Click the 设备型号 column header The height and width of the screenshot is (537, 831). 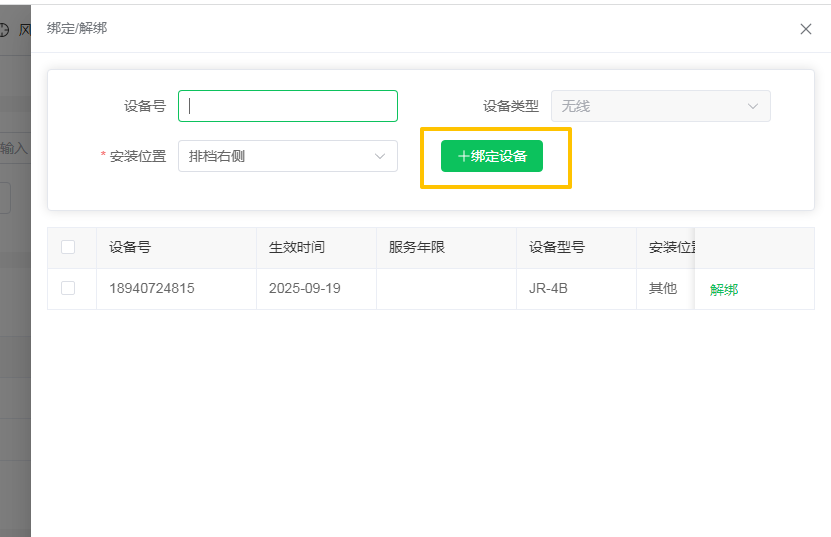557,248
